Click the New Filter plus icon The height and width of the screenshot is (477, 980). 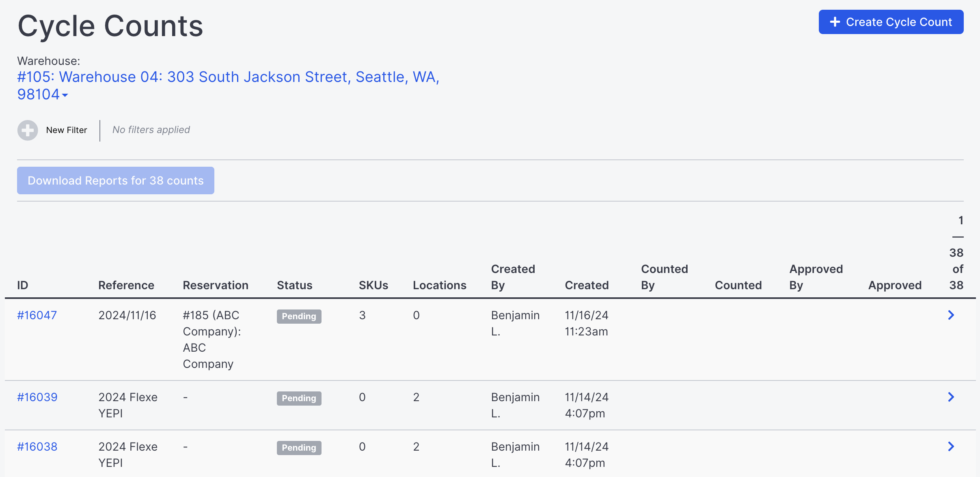point(27,130)
